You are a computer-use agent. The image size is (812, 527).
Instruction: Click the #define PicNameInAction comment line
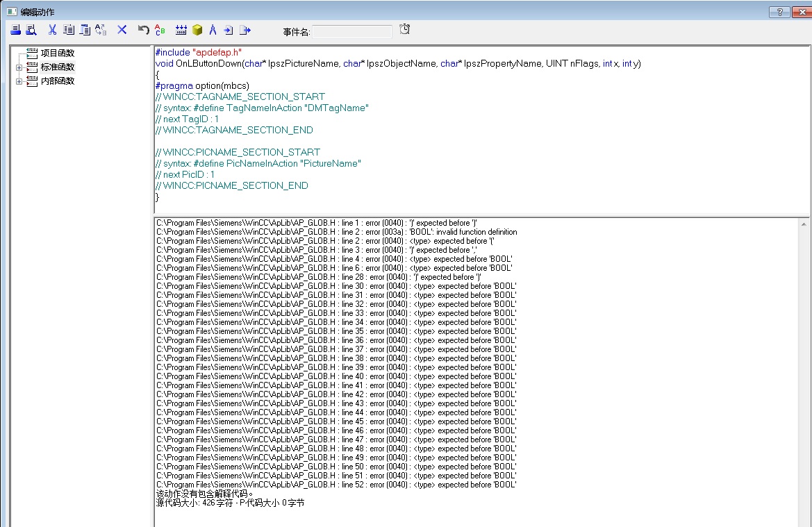258,164
